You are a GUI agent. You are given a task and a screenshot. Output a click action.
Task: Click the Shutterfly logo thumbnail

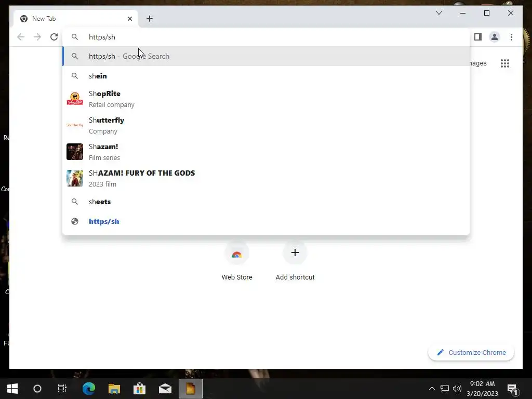(75, 125)
